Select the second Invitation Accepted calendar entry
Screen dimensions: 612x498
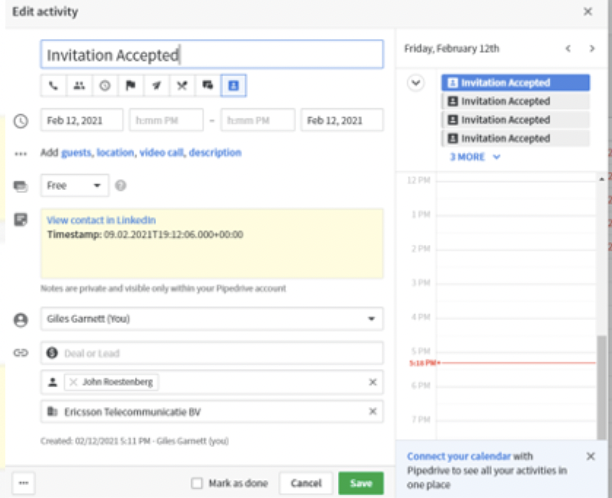point(516,101)
